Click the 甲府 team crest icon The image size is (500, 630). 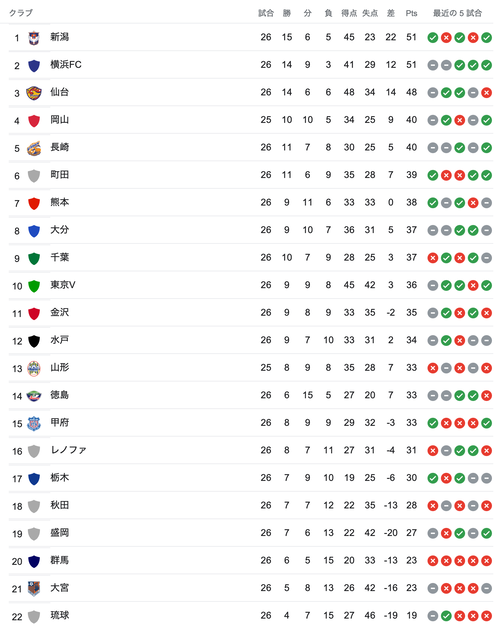[34, 423]
